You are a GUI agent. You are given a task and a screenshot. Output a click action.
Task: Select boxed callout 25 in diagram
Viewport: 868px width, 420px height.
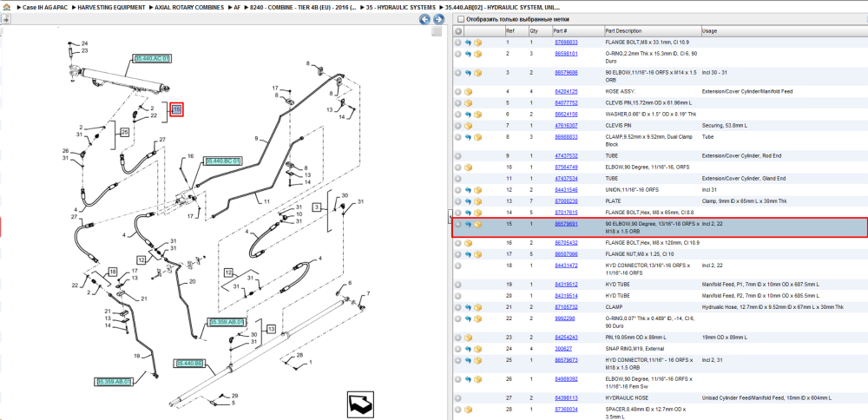click(x=124, y=132)
